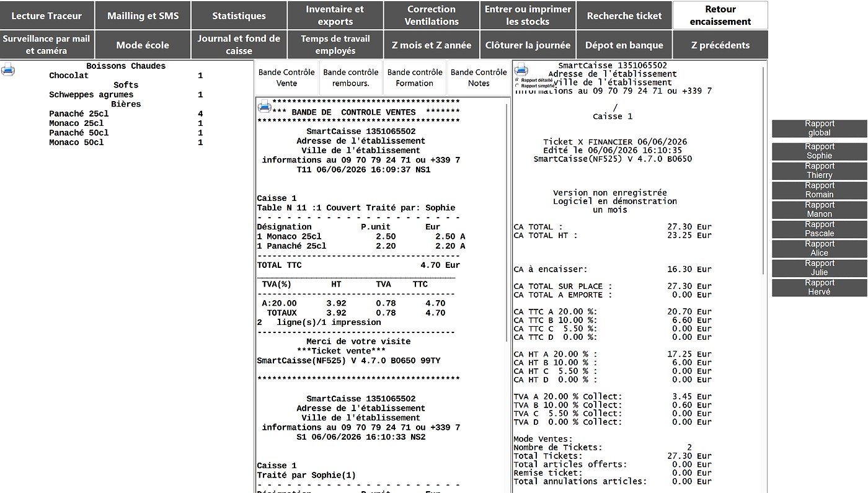Click the Panaché 25cl row in list
This screenshot has height=493, width=868.
point(126,114)
